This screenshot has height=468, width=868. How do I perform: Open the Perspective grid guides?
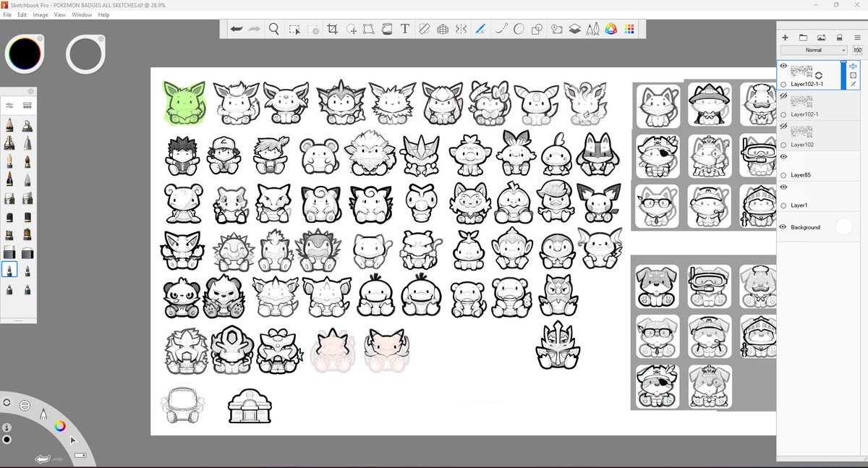point(443,29)
